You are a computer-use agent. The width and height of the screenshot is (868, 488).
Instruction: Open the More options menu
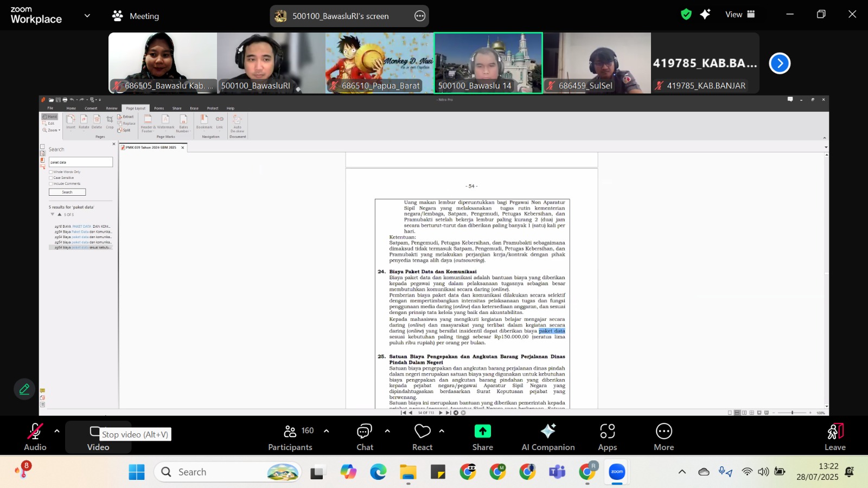[663, 437]
